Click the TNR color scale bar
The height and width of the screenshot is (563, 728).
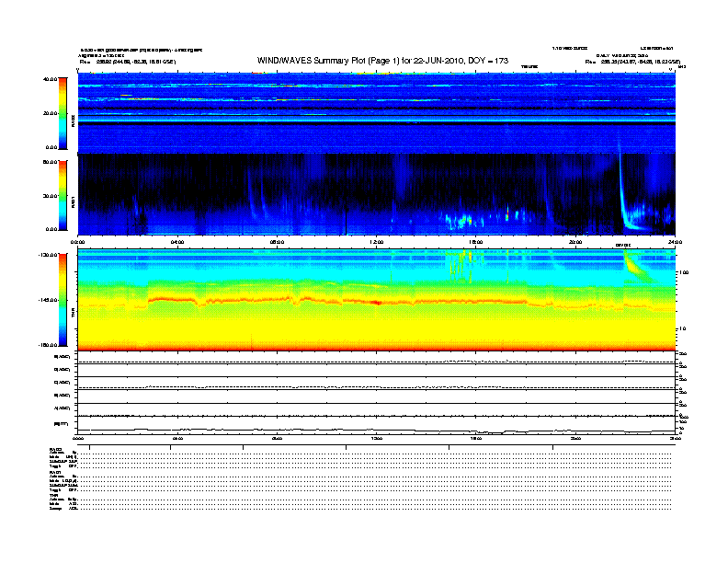click(63, 300)
